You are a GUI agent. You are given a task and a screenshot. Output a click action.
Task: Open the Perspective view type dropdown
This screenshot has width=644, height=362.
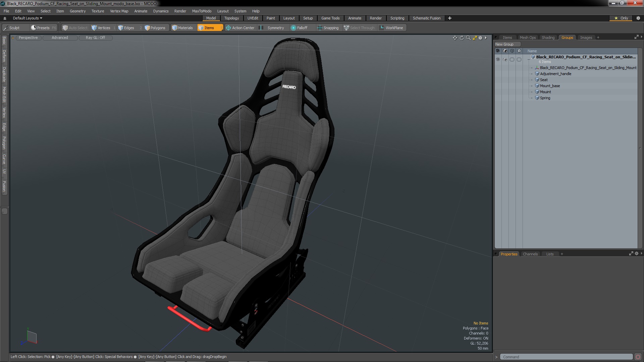pos(28,38)
